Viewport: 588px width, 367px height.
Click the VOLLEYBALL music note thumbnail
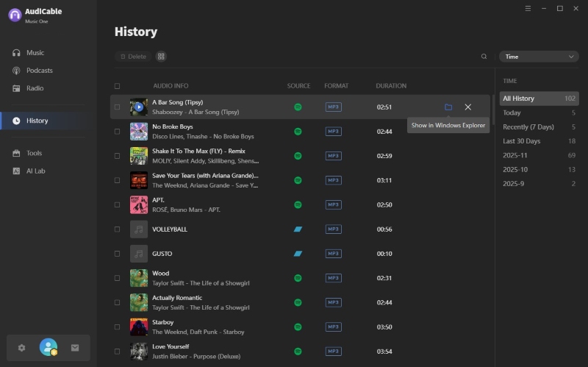point(139,229)
